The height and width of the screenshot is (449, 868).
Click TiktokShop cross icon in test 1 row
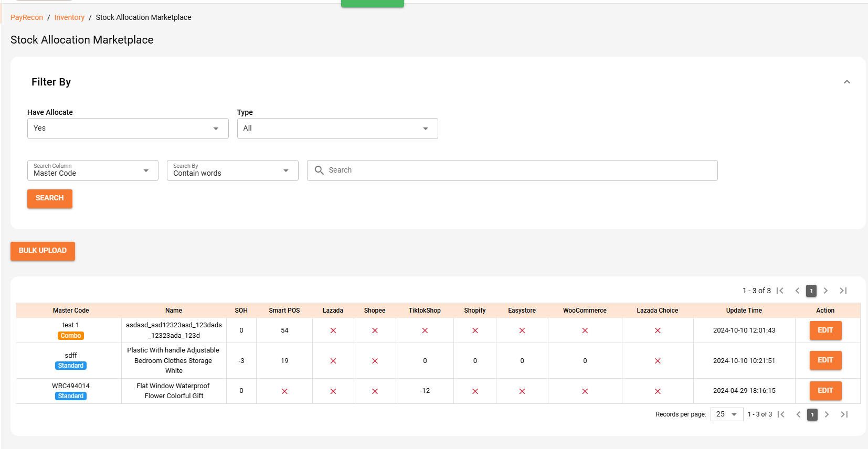pos(425,330)
